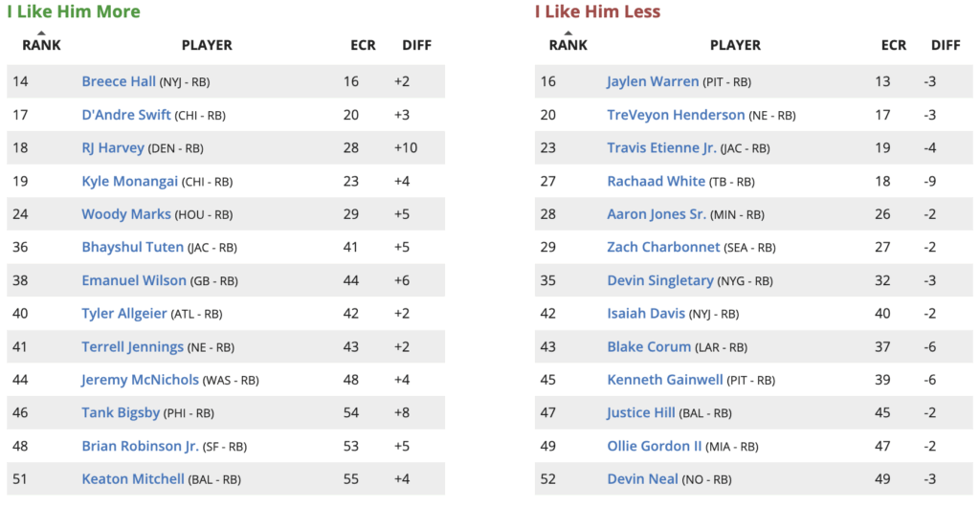
Task: View Kenneth Gainwell's profile link
Action: pyautogui.click(x=665, y=380)
